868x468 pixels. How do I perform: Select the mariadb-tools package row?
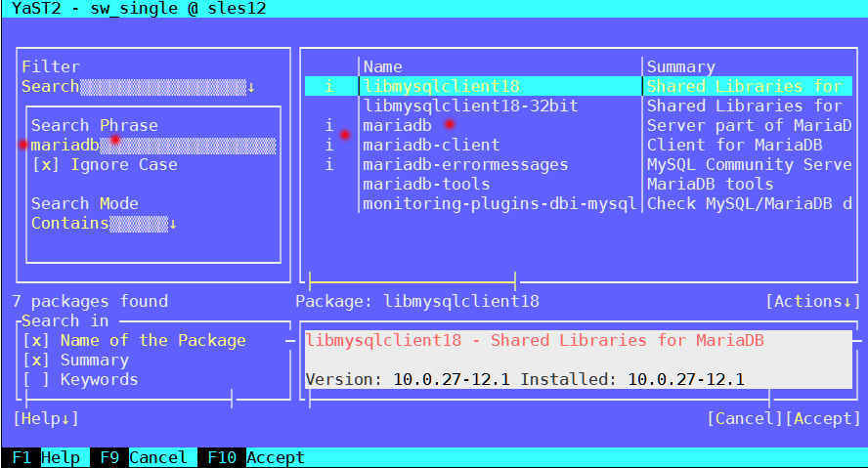point(579,185)
